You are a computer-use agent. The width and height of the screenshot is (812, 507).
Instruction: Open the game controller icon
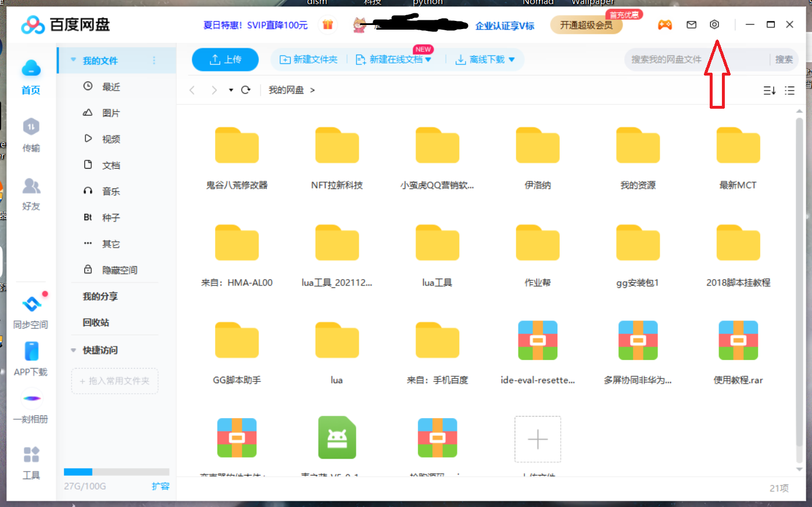tap(665, 24)
